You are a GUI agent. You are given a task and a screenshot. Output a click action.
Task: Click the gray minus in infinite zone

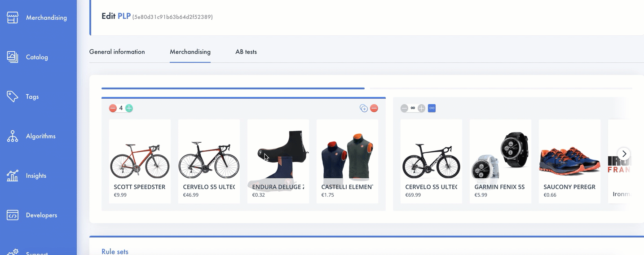(404, 108)
